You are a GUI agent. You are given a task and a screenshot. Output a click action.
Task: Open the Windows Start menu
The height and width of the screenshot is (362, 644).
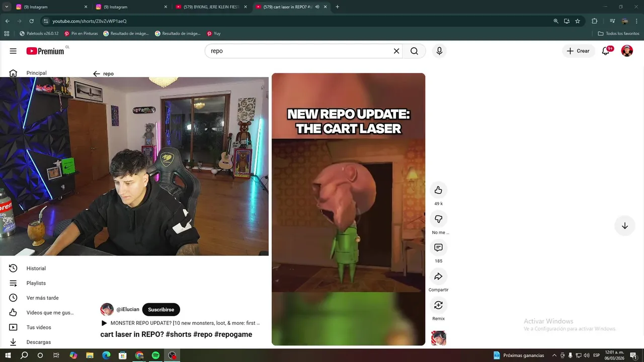8,355
